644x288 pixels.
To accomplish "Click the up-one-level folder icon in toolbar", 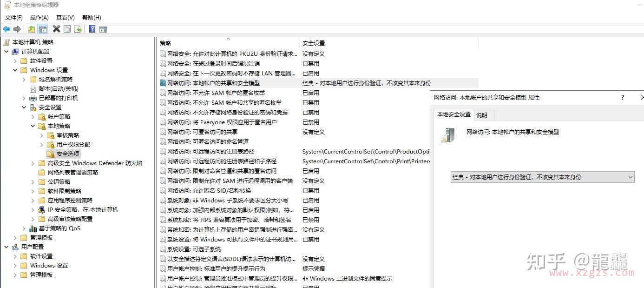I will tap(31, 29).
